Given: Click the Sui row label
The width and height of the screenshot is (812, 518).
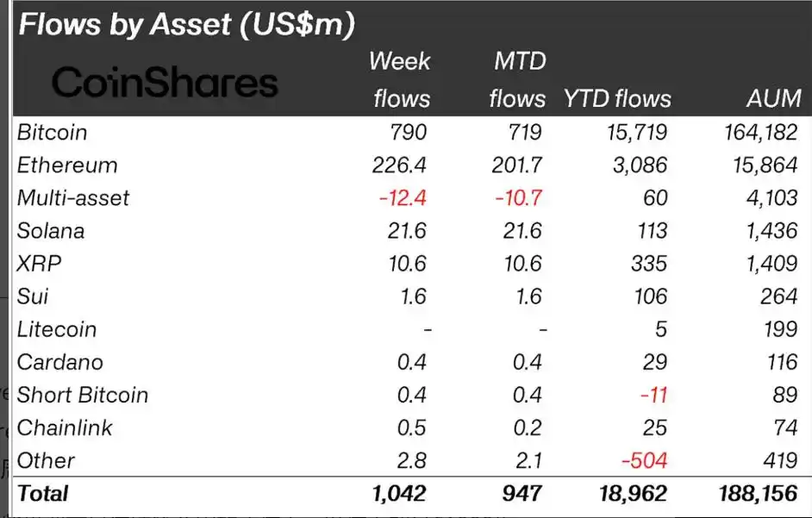Looking at the screenshot, I should coord(33,296).
